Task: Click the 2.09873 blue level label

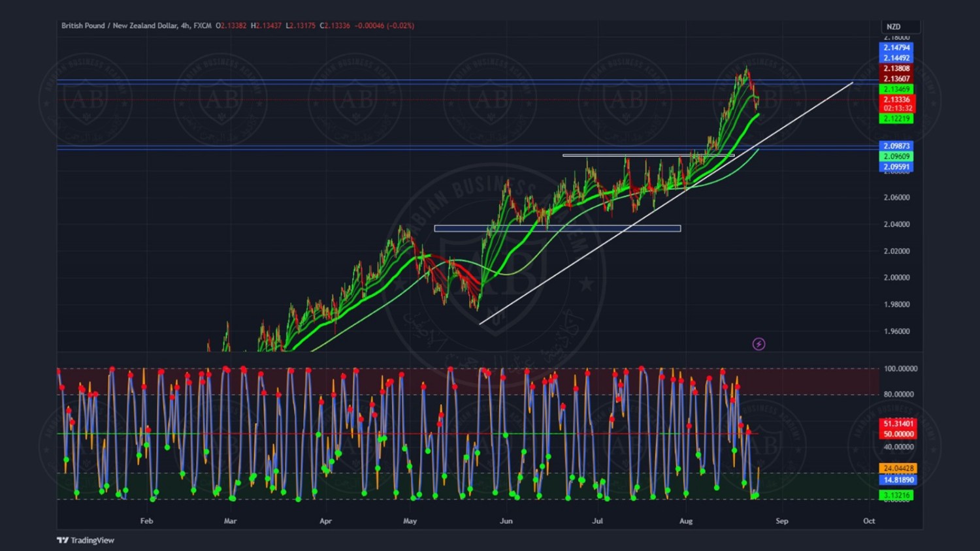Action: pyautogui.click(x=896, y=146)
